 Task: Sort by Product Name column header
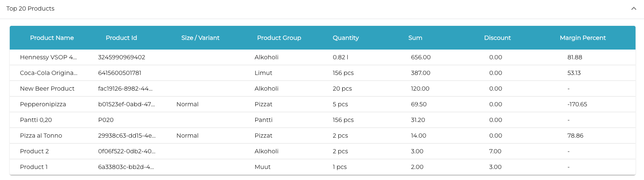(x=52, y=38)
